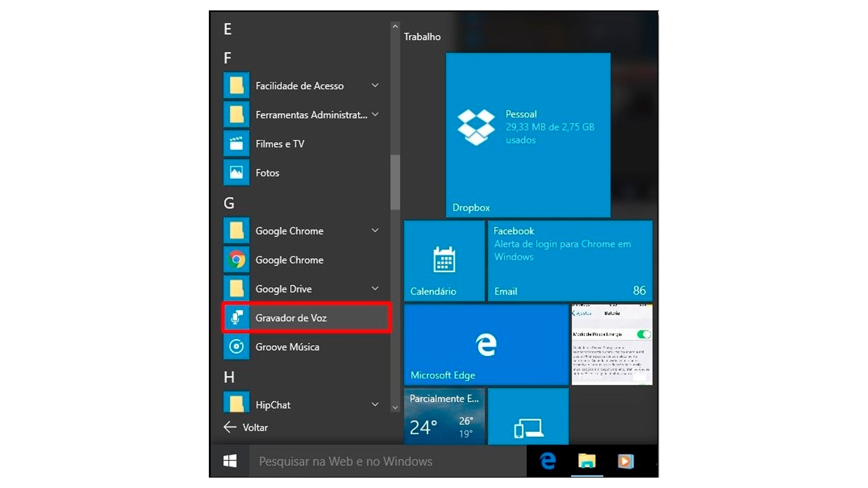This screenshot has height=488, width=868.
Task: Open the Facilidade de Acesso folder icon
Action: (x=236, y=85)
